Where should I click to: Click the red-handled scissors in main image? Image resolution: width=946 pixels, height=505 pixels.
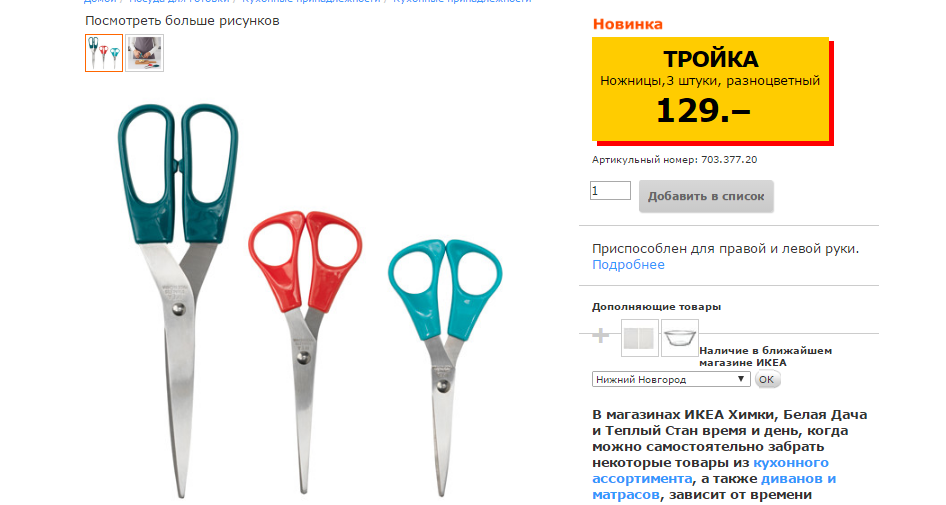tap(305, 350)
